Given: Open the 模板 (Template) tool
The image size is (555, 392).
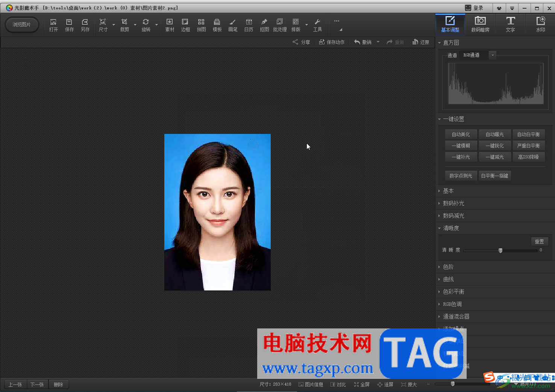Looking at the screenshot, I should point(217,25).
